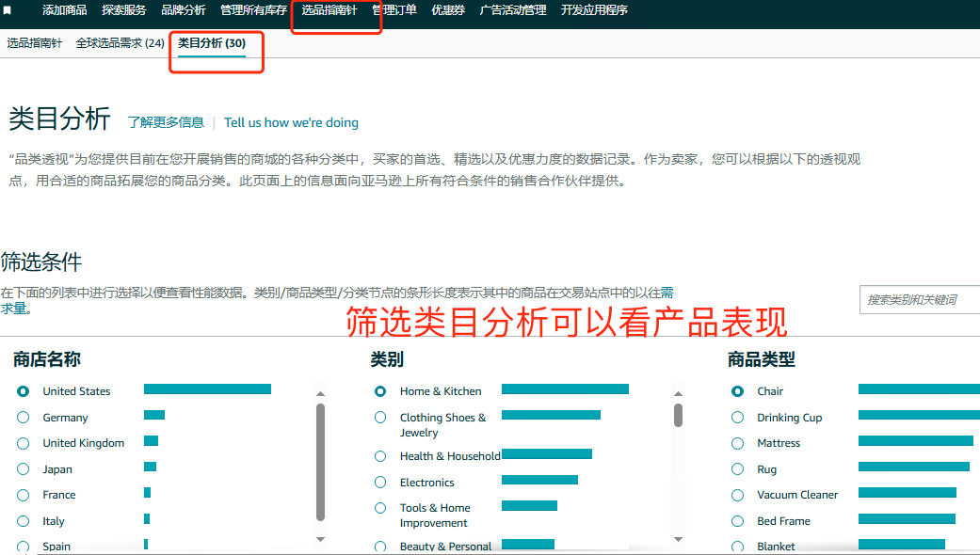Open the 广告活动管理 menu
980x555 pixels.
click(513, 11)
